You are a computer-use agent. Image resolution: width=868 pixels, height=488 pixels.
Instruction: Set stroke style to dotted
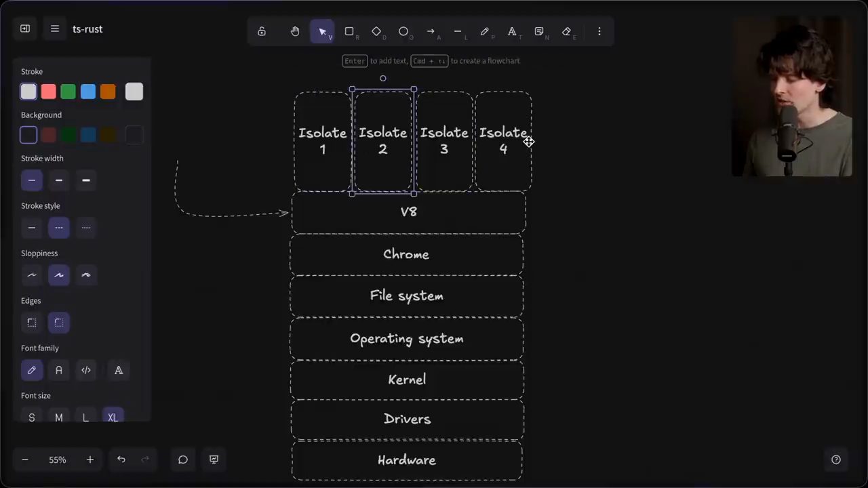pos(86,228)
